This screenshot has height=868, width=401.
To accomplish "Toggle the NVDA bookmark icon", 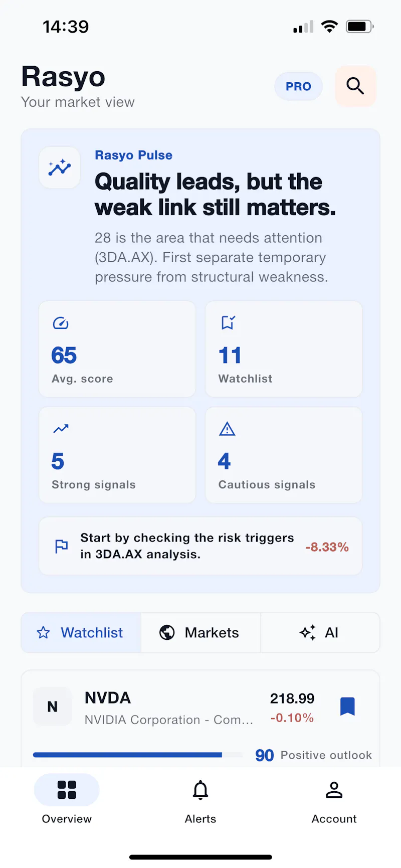I will (x=347, y=706).
